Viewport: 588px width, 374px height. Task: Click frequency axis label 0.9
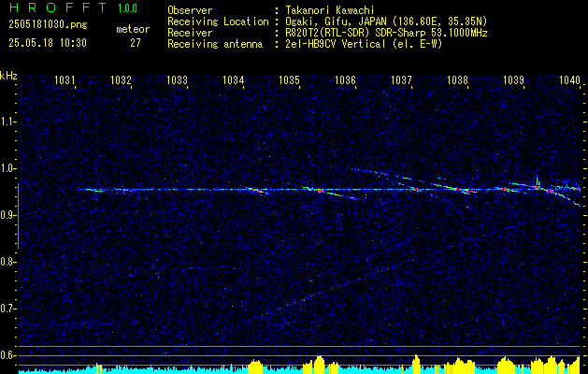[7, 215]
